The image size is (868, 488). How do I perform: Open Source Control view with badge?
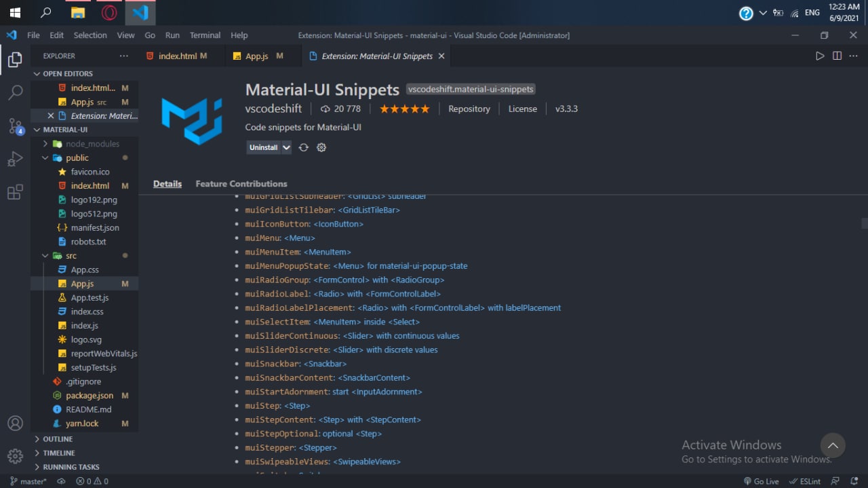[x=15, y=126]
